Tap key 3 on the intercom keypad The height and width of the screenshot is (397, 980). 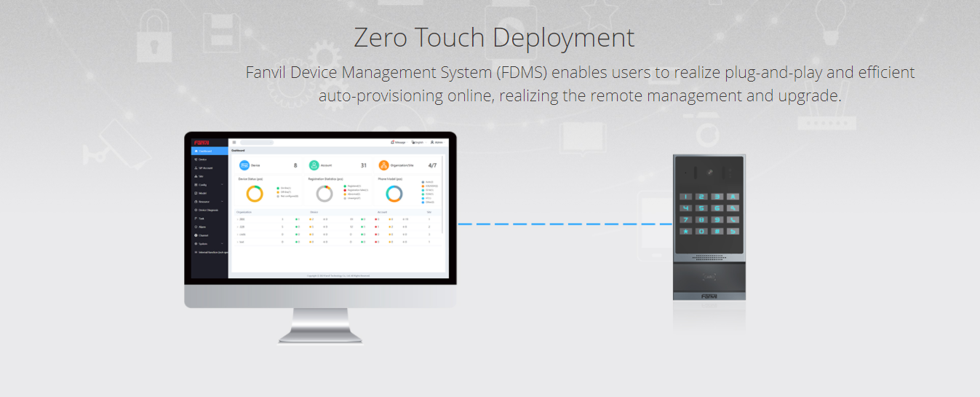[717, 197]
